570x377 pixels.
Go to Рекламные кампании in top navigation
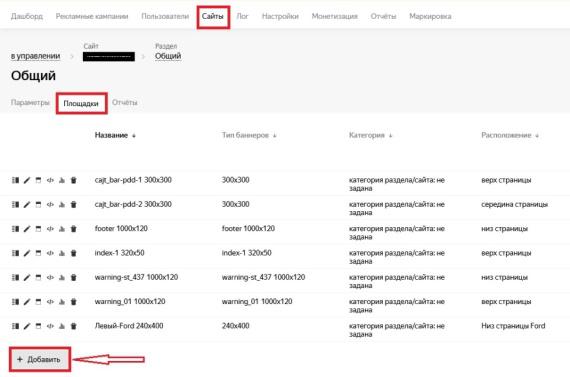tap(92, 16)
